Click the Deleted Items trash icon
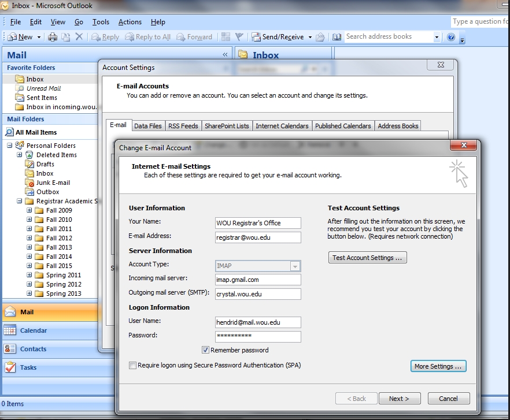This screenshot has width=510, height=420. 29,155
